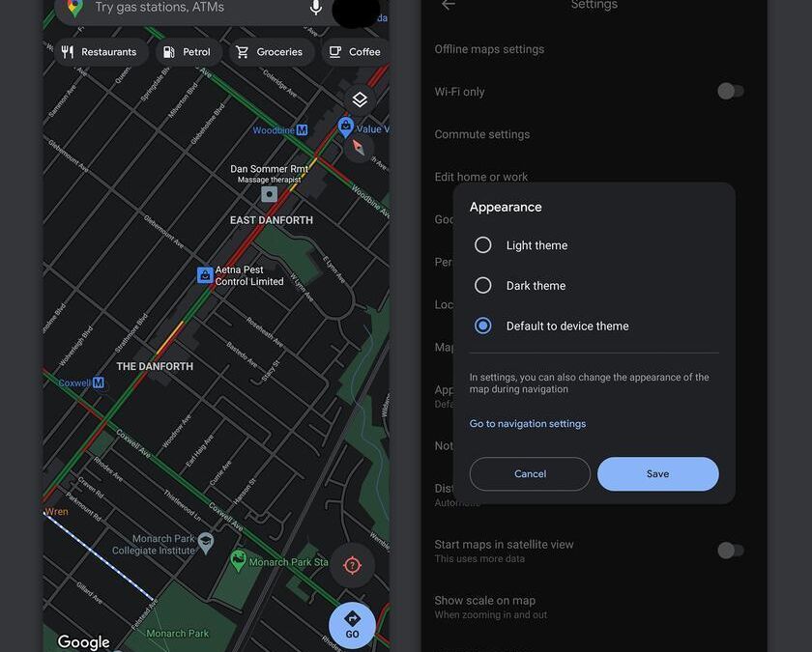Toggle the Wi-Fi only switch

[731, 91]
